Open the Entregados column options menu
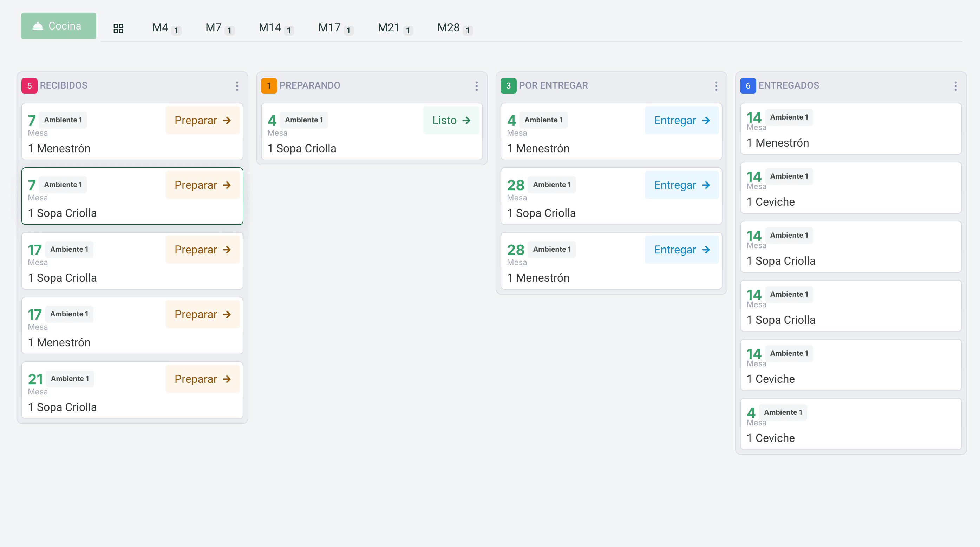Viewport: 980px width, 547px height. pos(955,86)
